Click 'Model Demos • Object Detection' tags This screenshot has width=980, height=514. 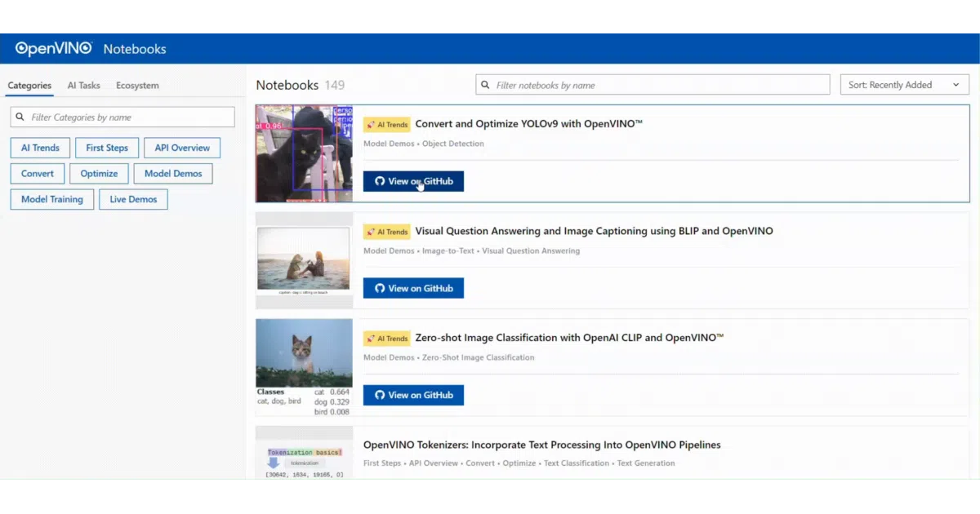coord(424,144)
